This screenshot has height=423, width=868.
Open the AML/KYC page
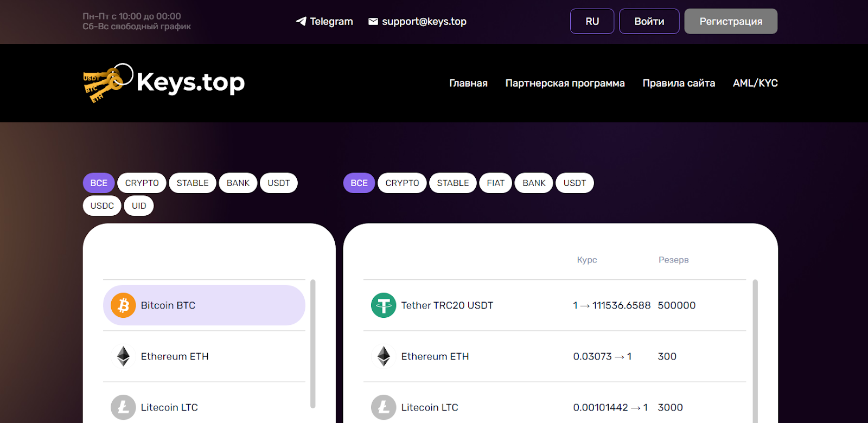tap(755, 83)
